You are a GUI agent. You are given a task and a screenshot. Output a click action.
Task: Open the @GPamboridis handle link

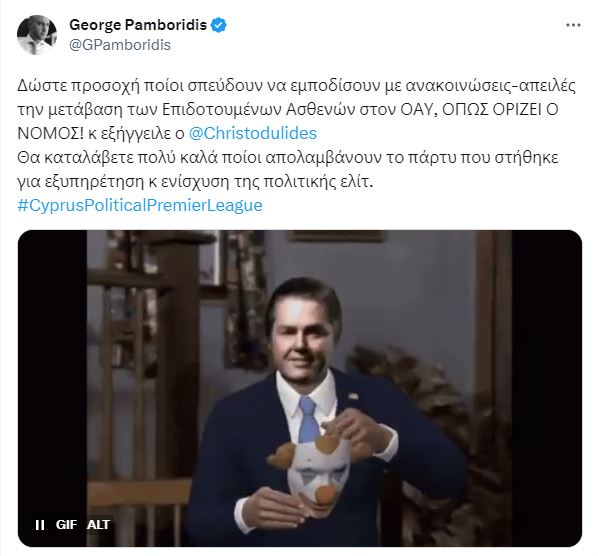(x=120, y=45)
